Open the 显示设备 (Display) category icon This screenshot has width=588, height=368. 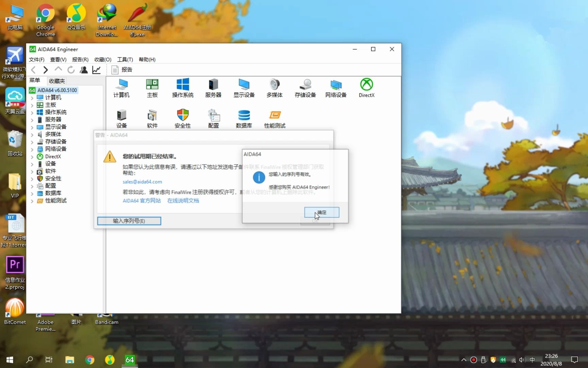tap(244, 88)
